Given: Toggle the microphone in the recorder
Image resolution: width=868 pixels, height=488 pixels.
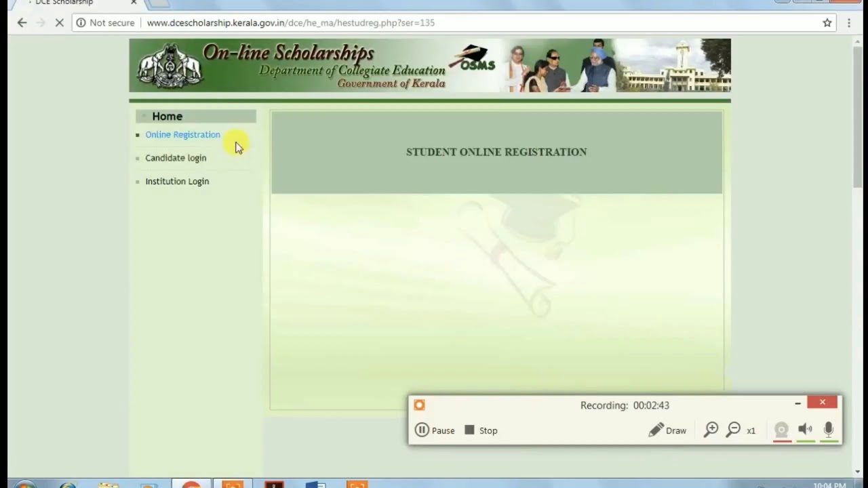Looking at the screenshot, I should 828,430.
